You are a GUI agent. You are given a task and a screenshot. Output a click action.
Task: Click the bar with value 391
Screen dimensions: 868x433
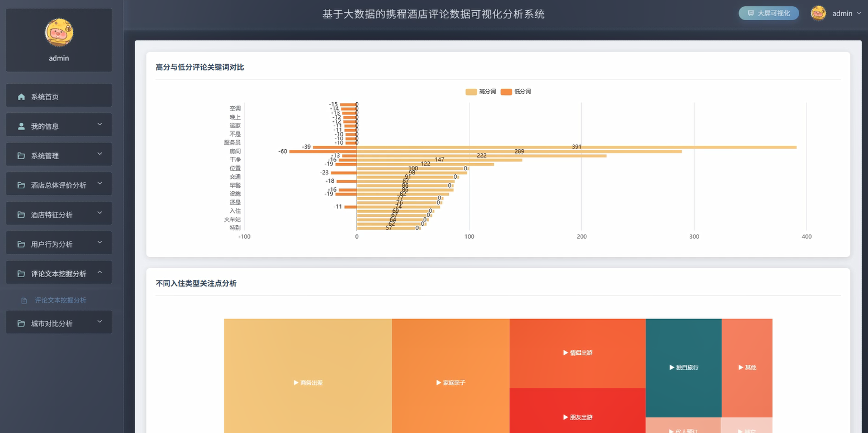tap(577, 147)
